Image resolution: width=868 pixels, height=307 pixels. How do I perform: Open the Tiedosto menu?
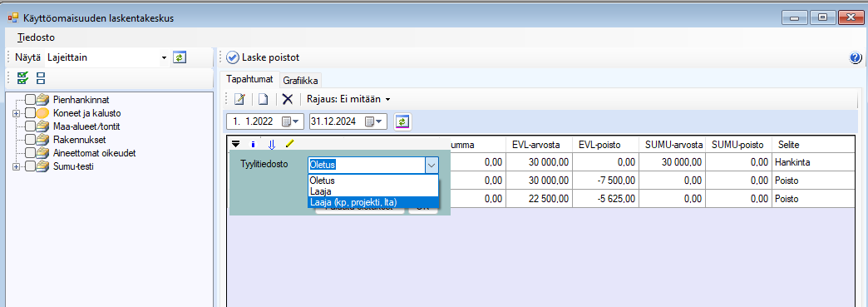(x=36, y=37)
